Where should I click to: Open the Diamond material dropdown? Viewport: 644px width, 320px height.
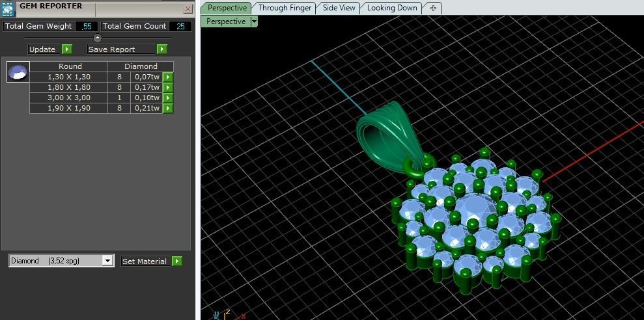click(x=107, y=261)
